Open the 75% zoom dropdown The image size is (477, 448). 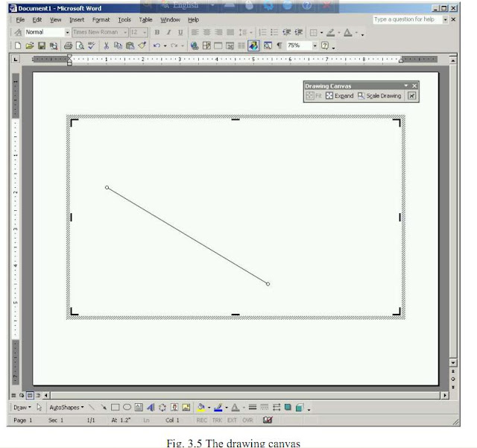coord(315,45)
